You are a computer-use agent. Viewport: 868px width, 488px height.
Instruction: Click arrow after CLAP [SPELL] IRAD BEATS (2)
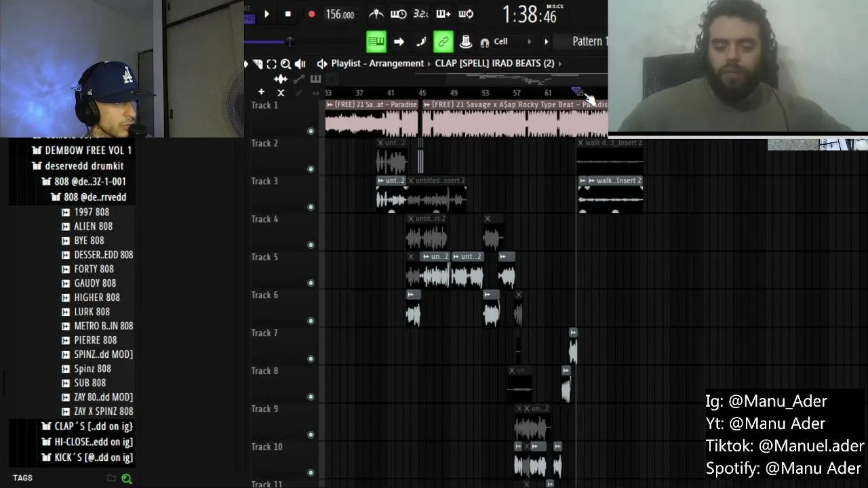tap(560, 63)
